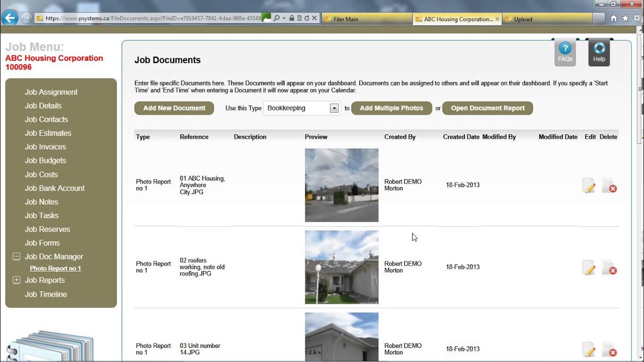Click the refresh icon in address bar
Image resolution: width=644 pixels, height=362 pixels.
coord(306,18)
